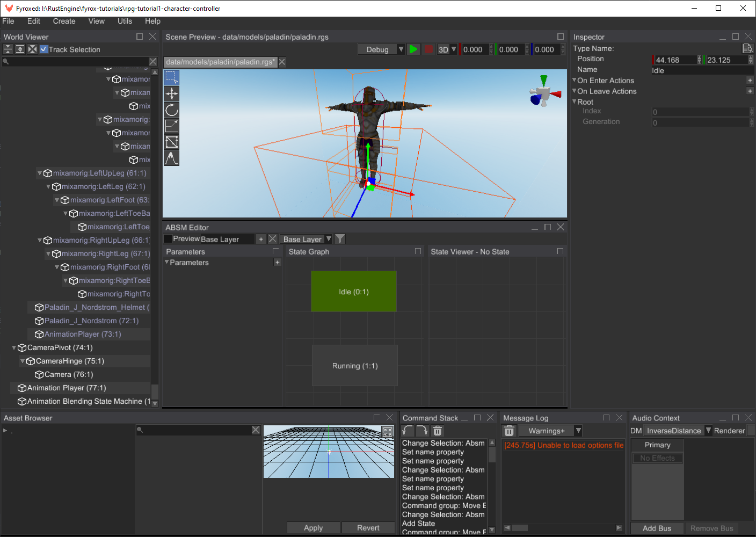Click the scene orientation gizmo
Screen dimensions: 756x537
click(x=544, y=92)
